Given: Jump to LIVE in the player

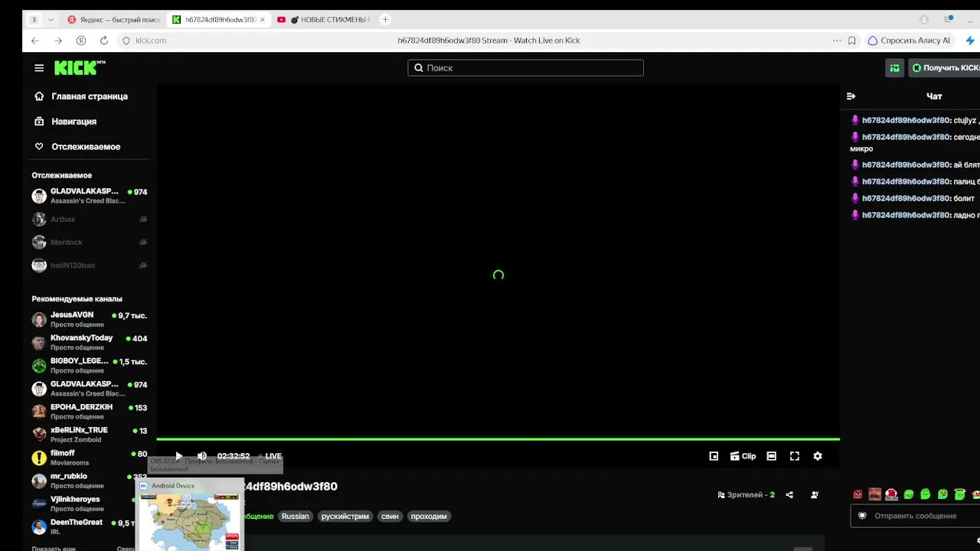Looking at the screenshot, I should pos(269,456).
